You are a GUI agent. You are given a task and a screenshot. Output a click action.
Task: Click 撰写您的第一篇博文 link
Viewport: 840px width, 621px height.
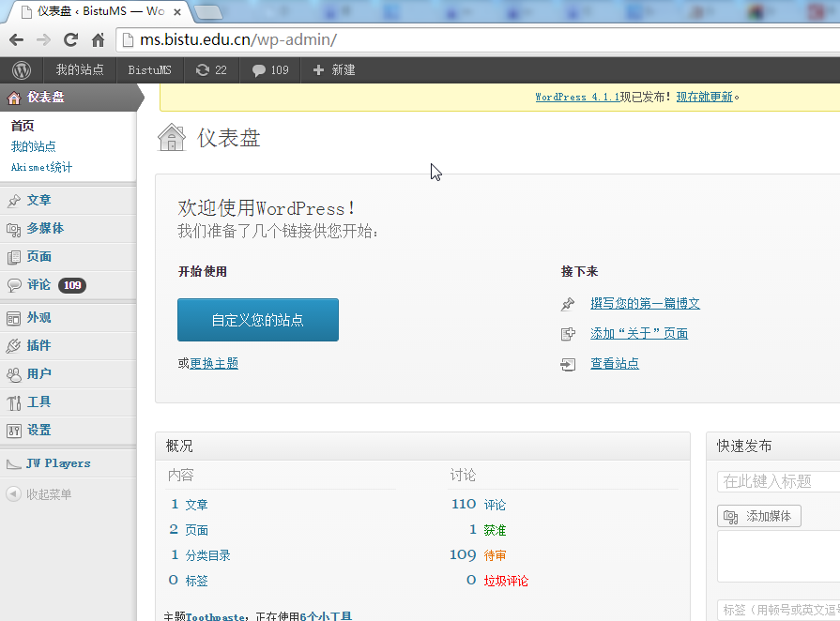tap(645, 304)
